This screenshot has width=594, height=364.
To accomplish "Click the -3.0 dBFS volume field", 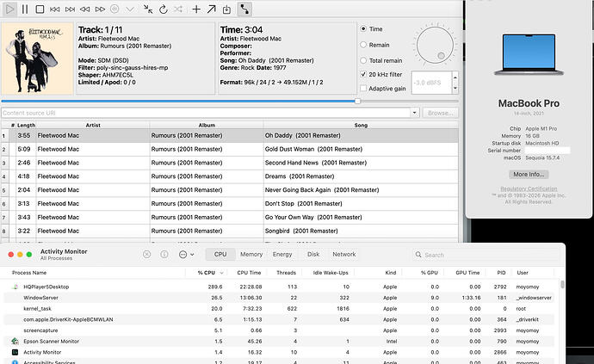I will (431, 83).
